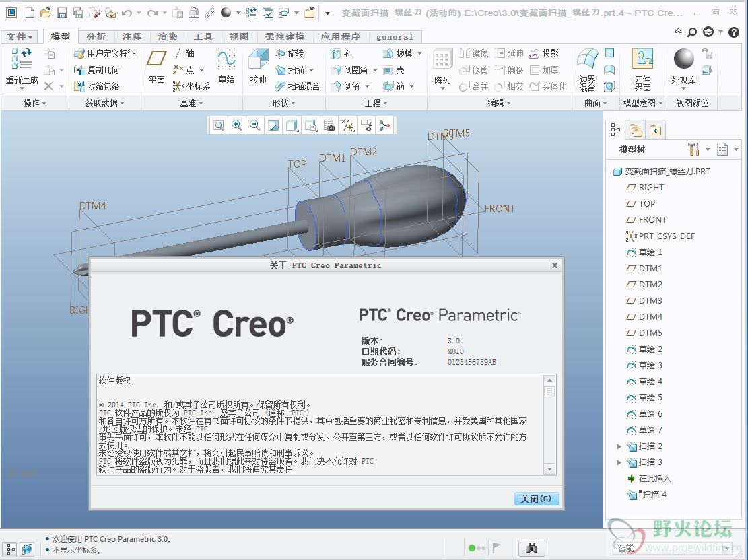Click the Extrude (拉伸) tool
This screenshot has height=560, width=748.
[258, 67]
